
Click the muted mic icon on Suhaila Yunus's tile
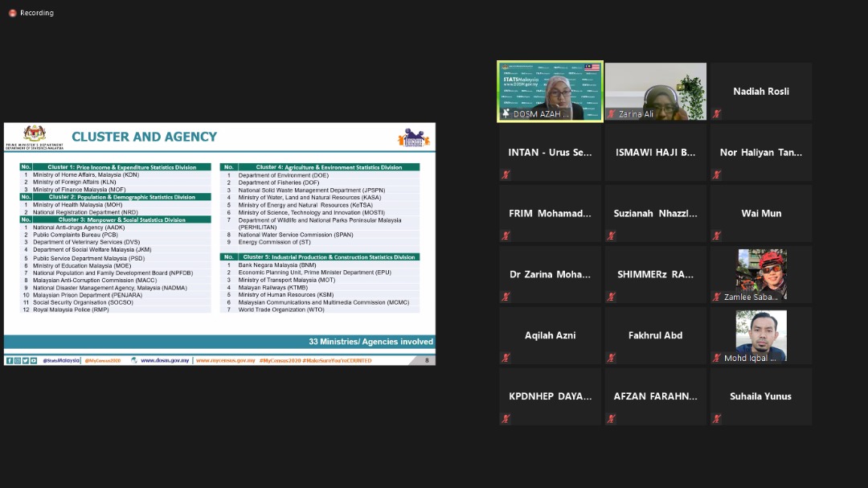(x=716, y=419)
